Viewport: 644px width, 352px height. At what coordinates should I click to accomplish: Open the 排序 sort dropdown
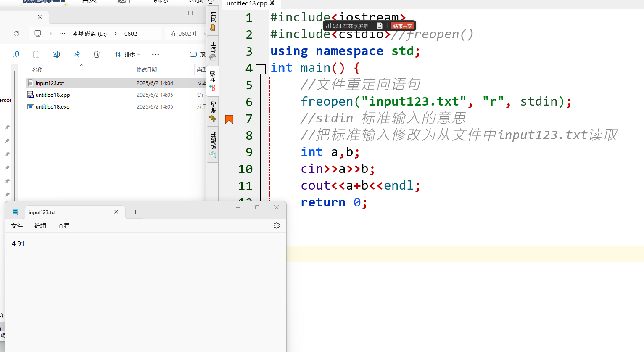tap(127, 54)
